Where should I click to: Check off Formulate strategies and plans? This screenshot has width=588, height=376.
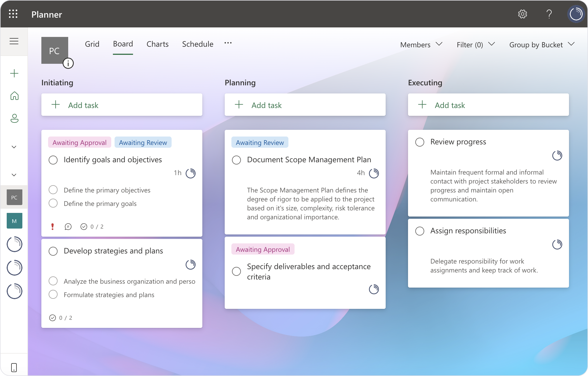coord(53,294)
